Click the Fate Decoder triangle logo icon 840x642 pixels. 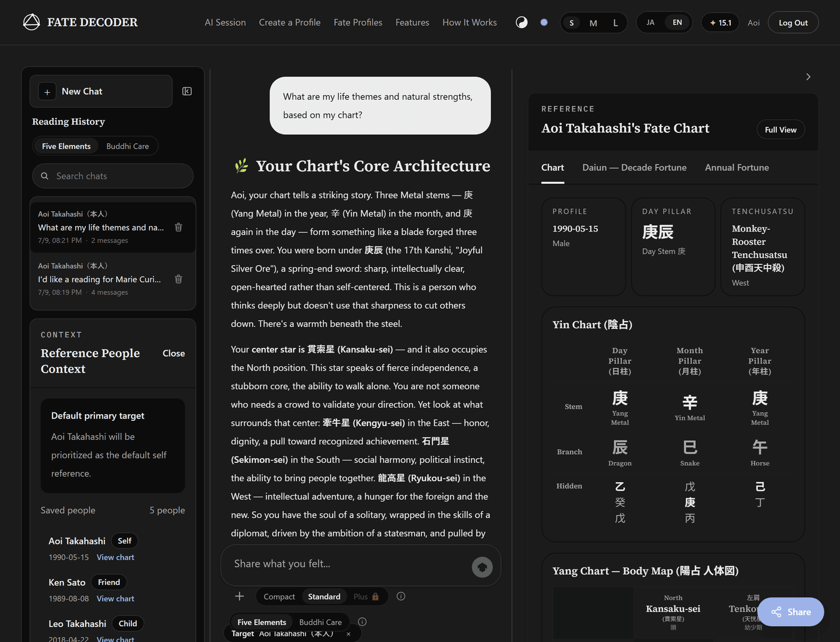click(32, 22)
